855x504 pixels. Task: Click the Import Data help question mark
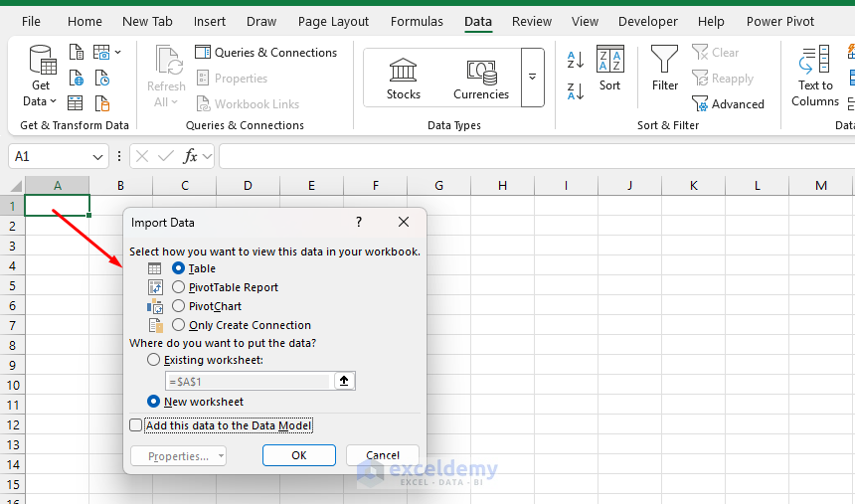pos(359,222)
